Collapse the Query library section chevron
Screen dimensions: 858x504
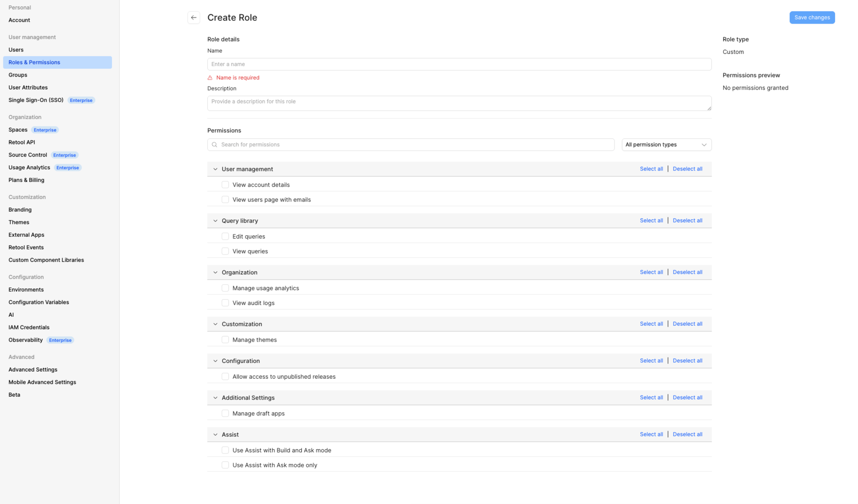[215, 221]
